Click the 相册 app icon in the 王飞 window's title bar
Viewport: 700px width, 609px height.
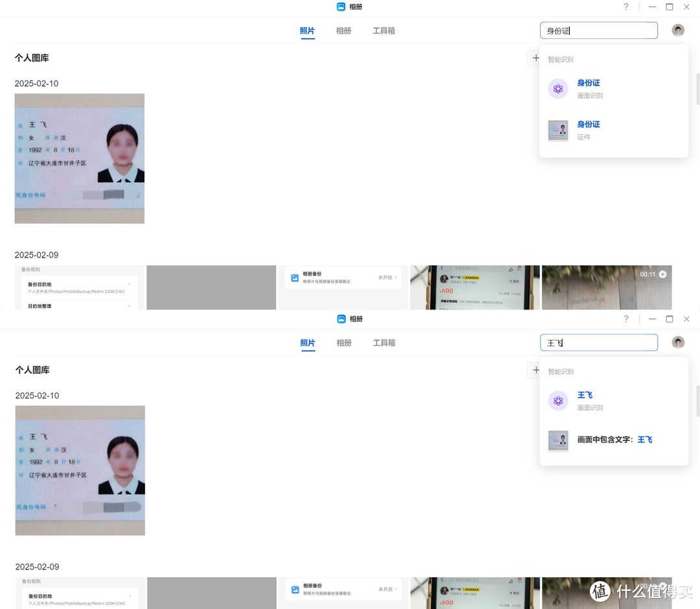[x=342, y=319]
